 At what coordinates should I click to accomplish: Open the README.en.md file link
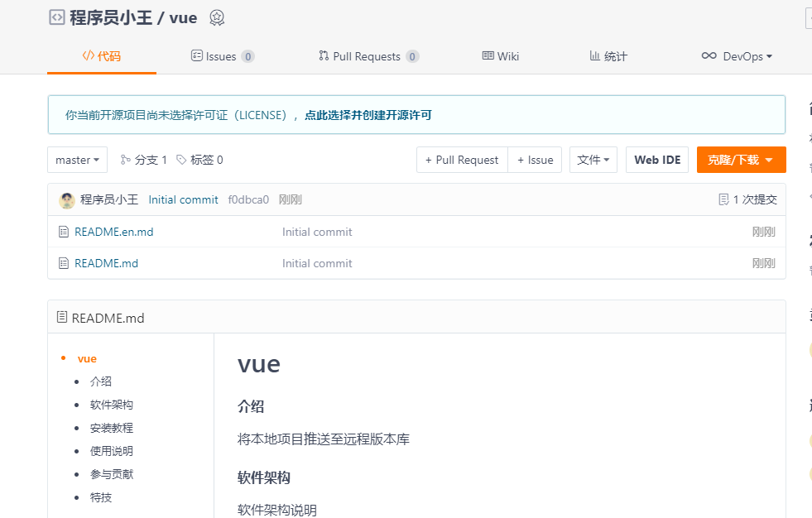(x=113, y=232)
